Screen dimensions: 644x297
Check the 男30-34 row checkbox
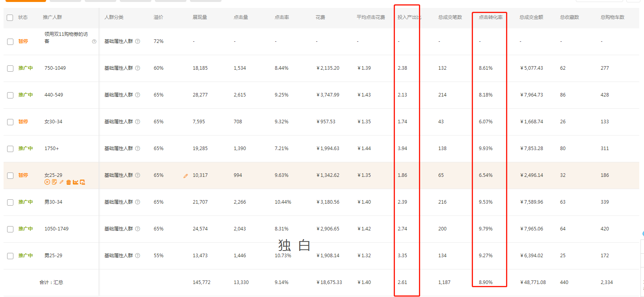coord(10,202)
